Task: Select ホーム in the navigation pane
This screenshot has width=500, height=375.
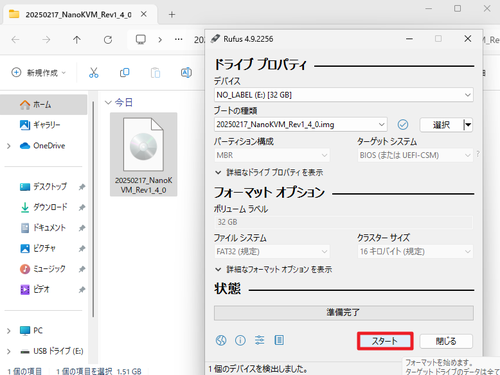Action: tap(43, 105)
